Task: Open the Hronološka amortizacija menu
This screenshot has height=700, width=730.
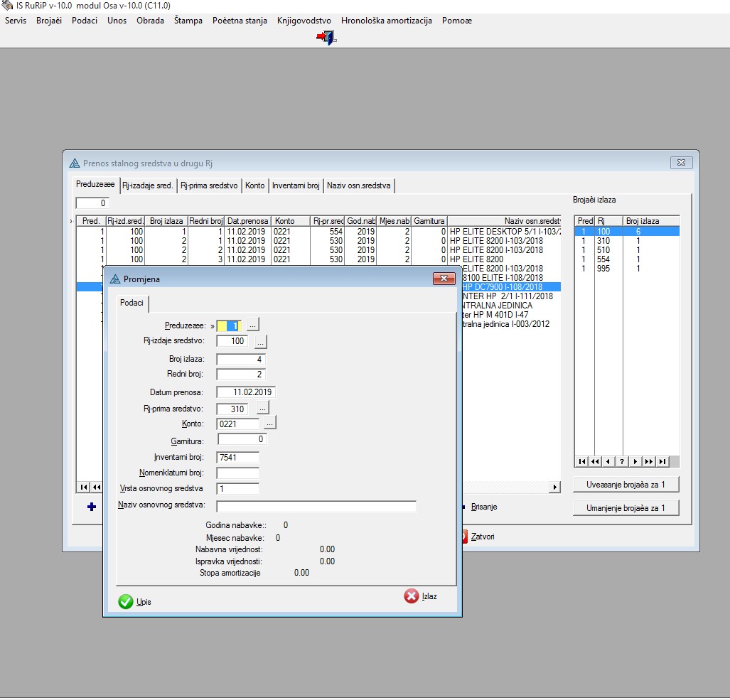Action: click(x=386, y=21)
